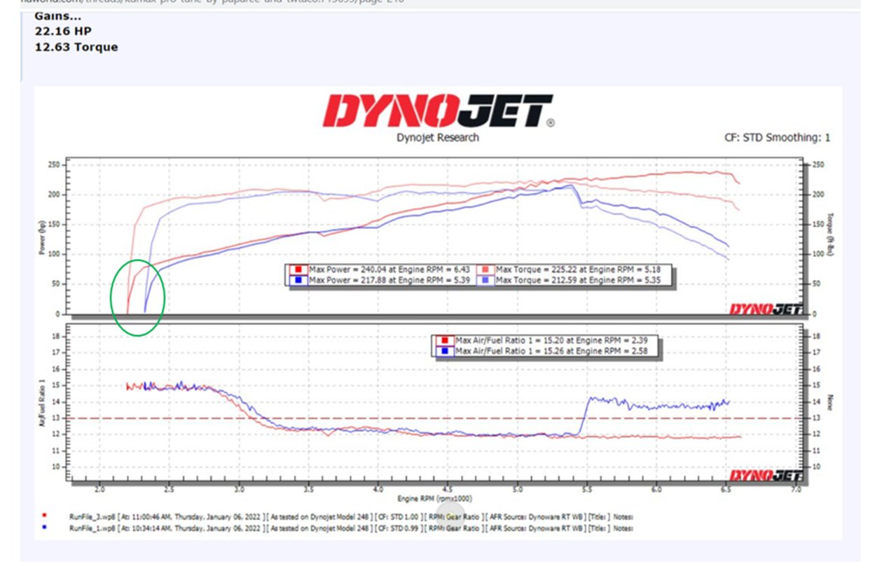
Task: Click 'Max Power = 217.88 at Engine RPM = 5.39'
Action: (390, 281)
